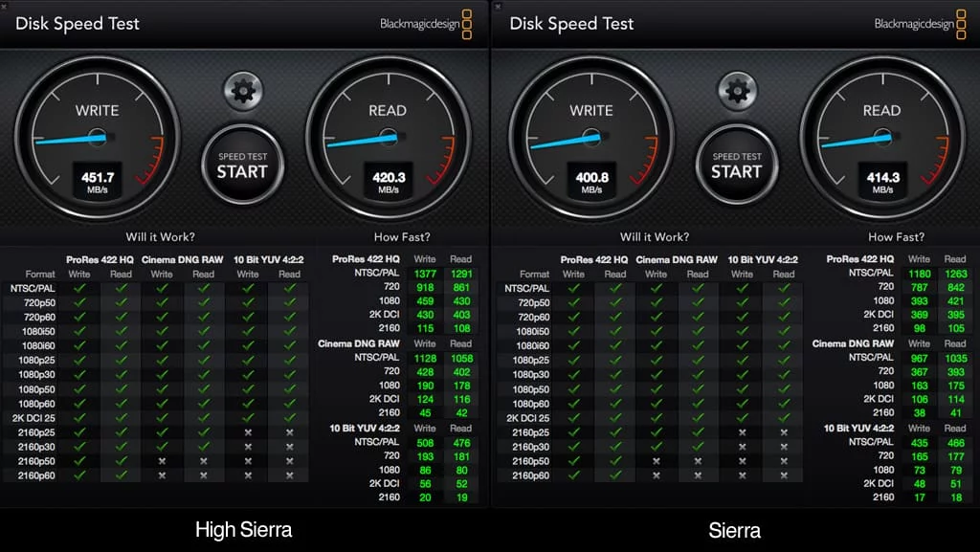This screenshot has width=980, height=552.
Task: Click Blackmagicdesign logo in High Sierra window
Action: (426, 24)
